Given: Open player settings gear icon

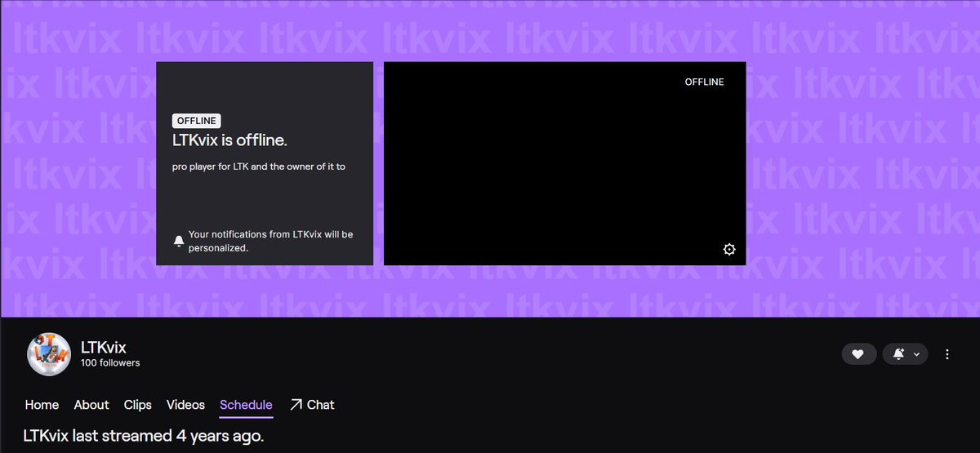Looking at the screenshot, I should 729,250.
